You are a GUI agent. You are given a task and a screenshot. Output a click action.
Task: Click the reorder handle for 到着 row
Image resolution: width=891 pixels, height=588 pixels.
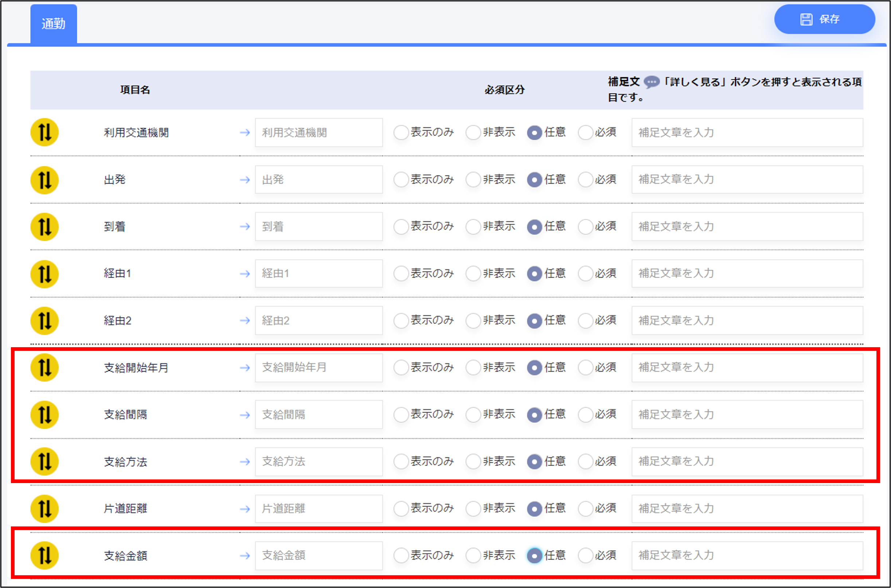[x=44, y=227]
